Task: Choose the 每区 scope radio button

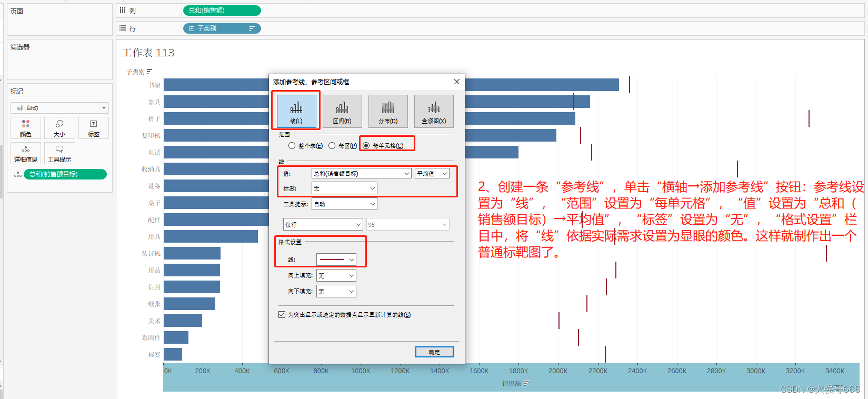Action: (332, 146)
